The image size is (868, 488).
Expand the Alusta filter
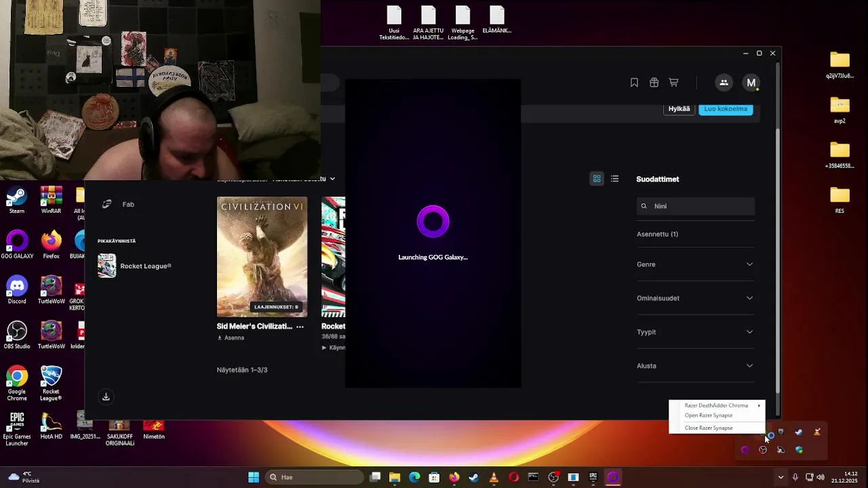click(x=695, y=366)
